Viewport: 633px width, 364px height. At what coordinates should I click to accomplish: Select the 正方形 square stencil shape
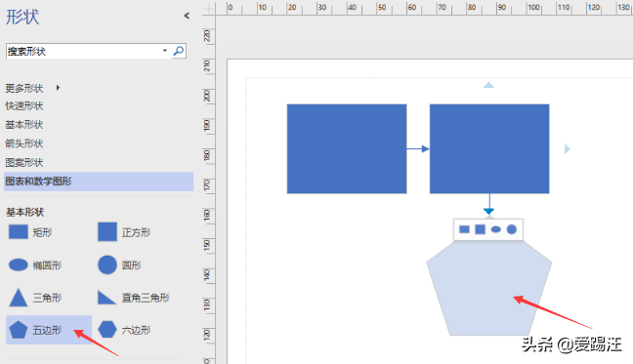coord(124,232)
